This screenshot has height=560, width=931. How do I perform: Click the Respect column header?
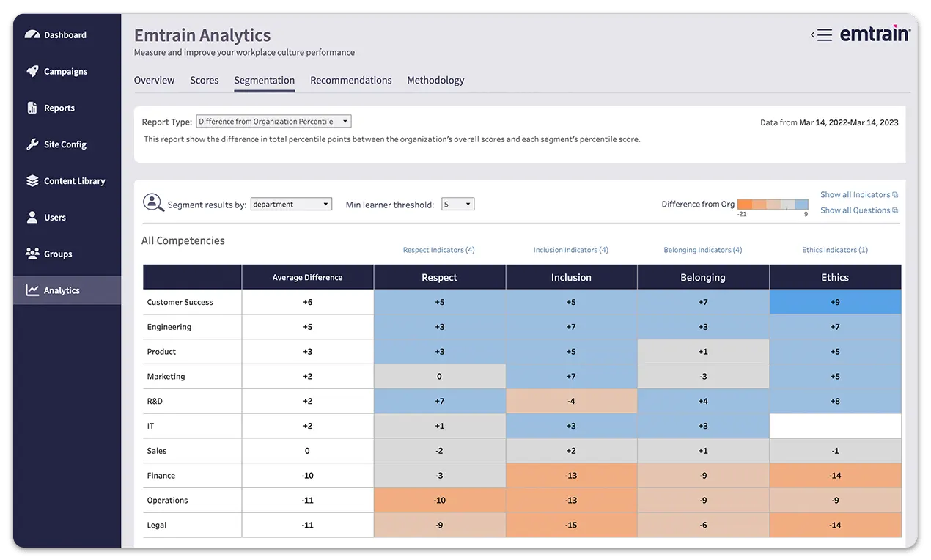pyautogui.click(x=439, y=277)
